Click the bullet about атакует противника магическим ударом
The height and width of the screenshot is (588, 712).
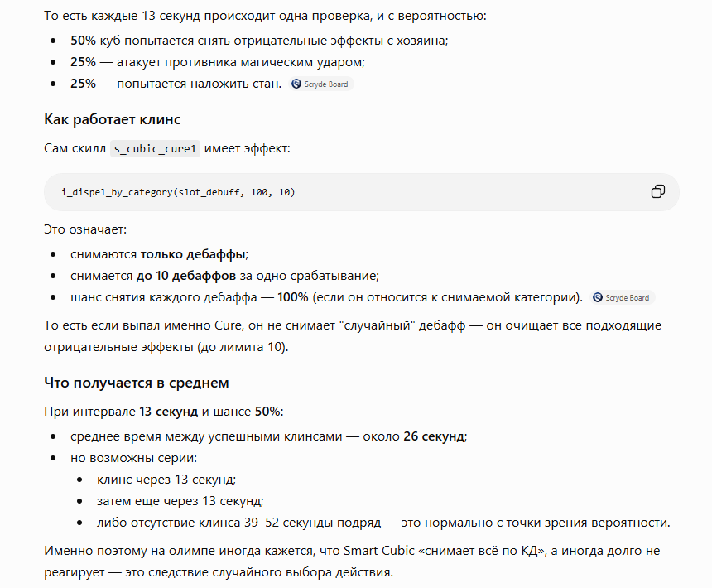coord(218,62)
